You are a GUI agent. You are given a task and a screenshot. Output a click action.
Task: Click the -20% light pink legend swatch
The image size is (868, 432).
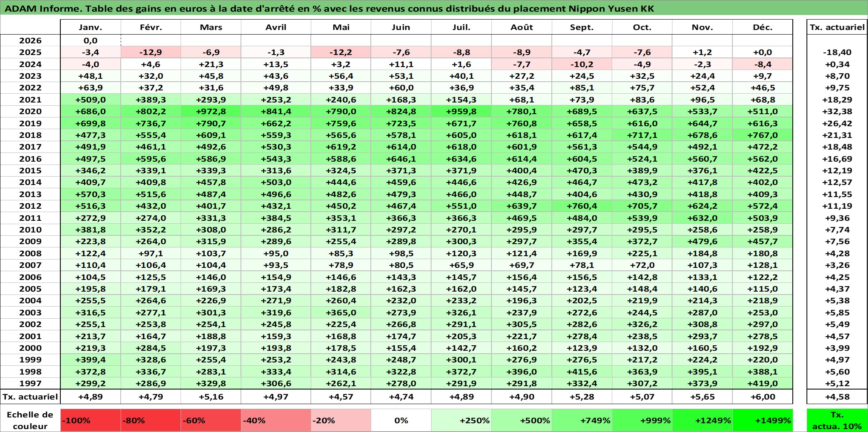click(341, 420)
